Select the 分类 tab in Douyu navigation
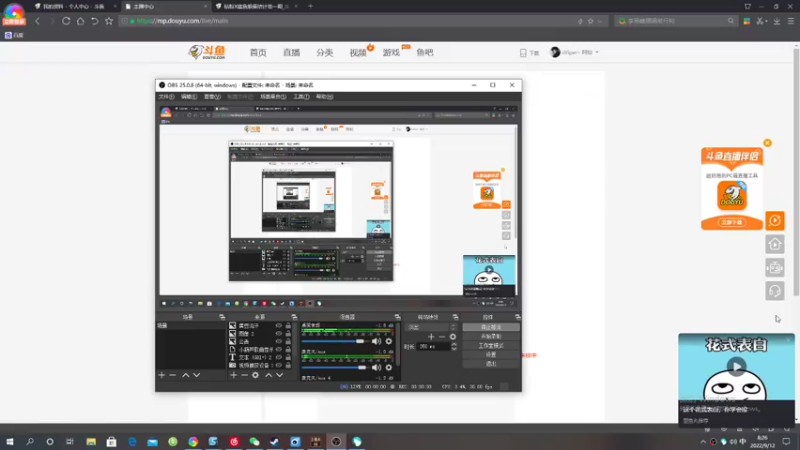This screenshot has height=450, width=800. click(x=324, y=53)
